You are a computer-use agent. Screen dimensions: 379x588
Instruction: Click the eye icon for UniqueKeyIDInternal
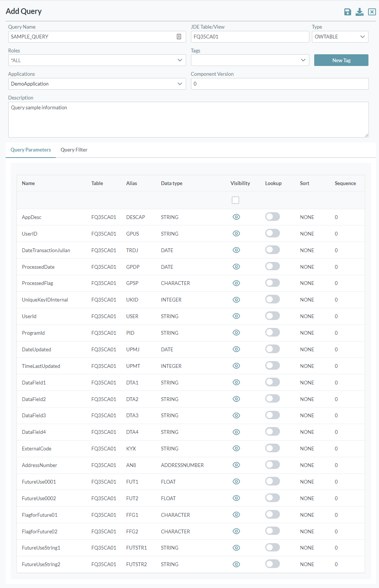236,300
